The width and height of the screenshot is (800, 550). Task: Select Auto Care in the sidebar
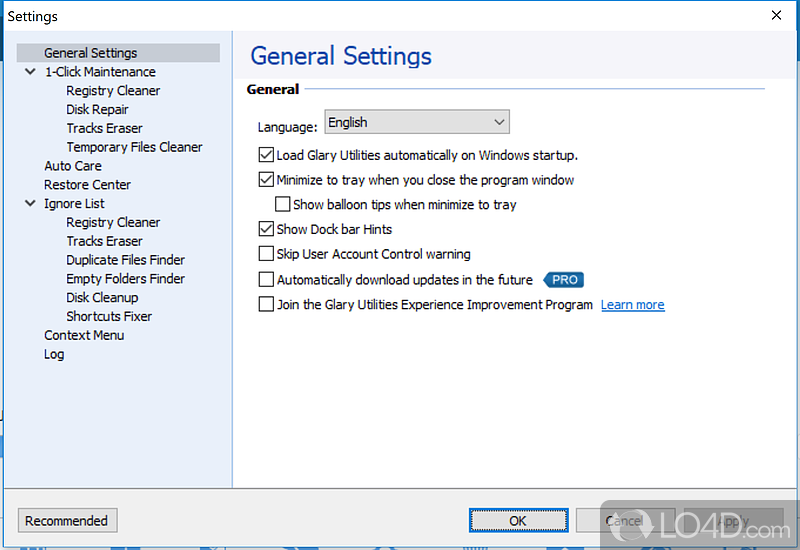pos(73,166)
